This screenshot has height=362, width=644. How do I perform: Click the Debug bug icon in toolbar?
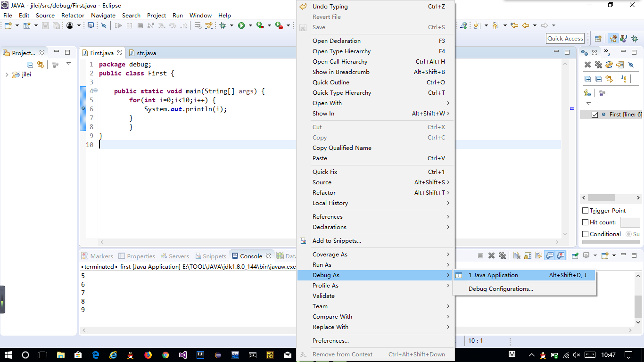tap(223, 25)
